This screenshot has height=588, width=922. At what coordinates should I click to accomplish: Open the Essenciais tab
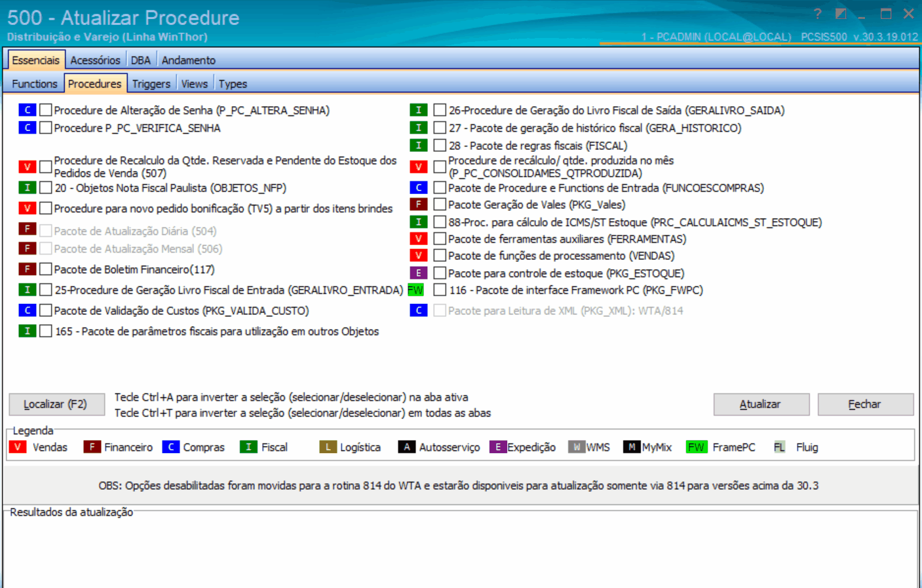[x=36, y=60]
